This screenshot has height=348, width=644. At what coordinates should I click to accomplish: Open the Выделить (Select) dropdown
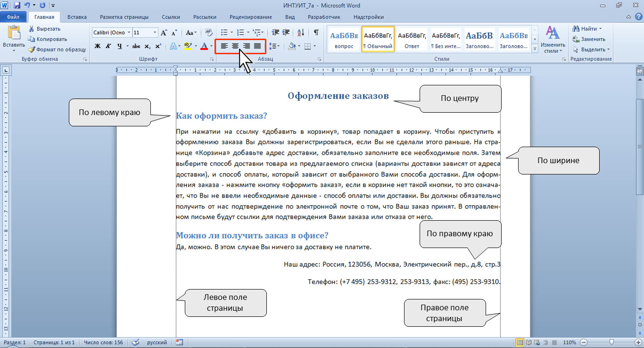(x=591, y=50)
